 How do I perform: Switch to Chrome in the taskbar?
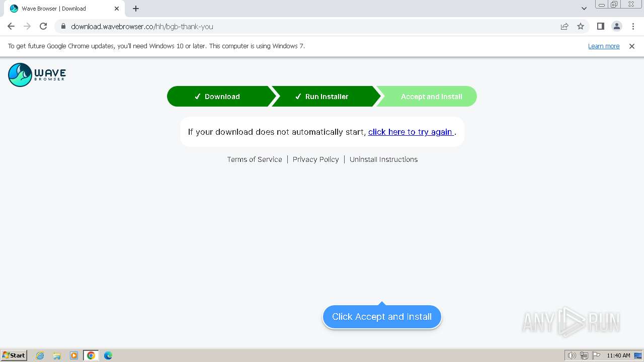coord(91,355)
